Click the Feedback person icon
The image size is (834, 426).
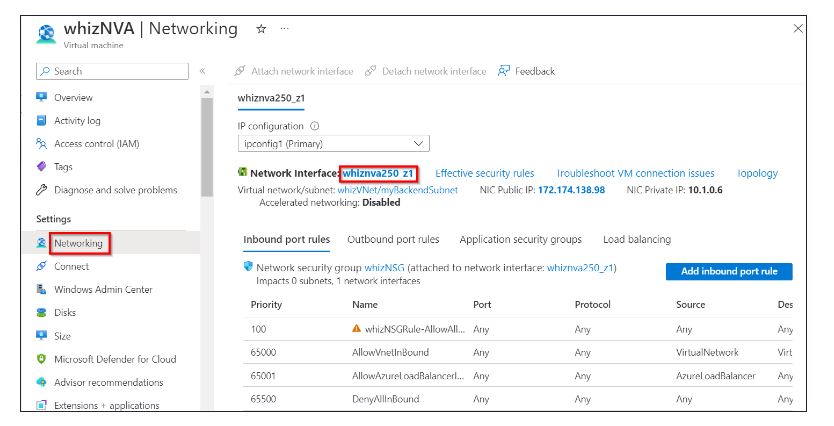(504, 71)
